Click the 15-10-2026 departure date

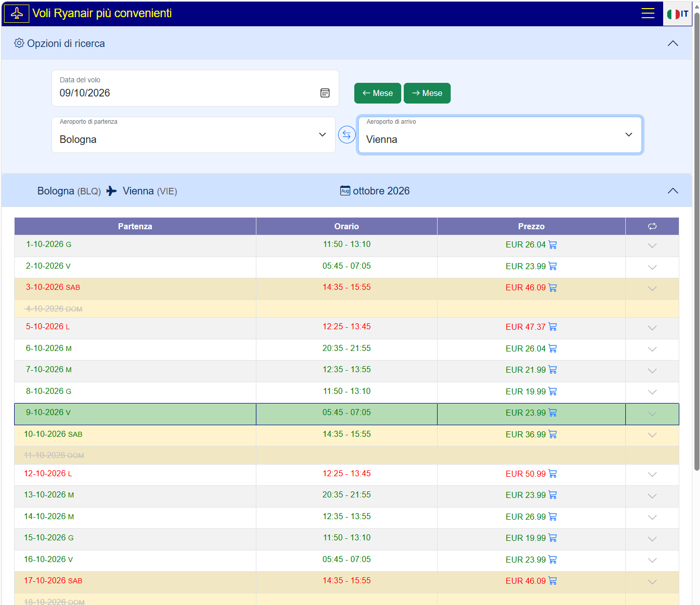(x=49, y=538)
